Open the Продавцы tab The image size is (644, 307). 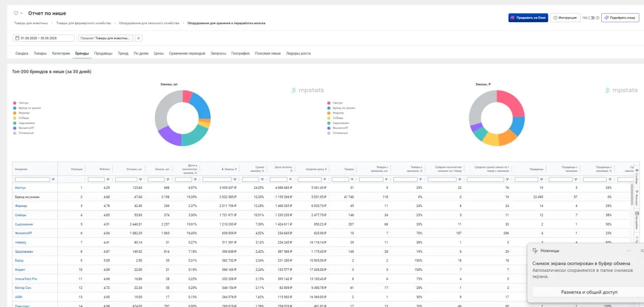[x=103, y=53]
